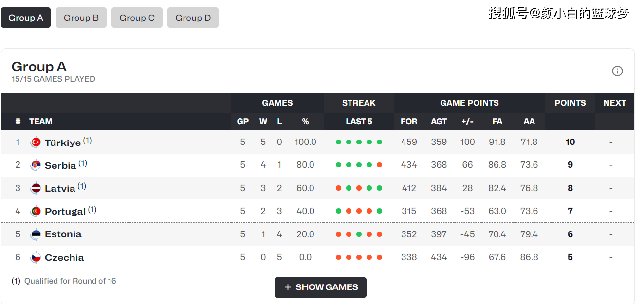
Task: Click the Türkiye flag icon
Action: click(36, 143)
